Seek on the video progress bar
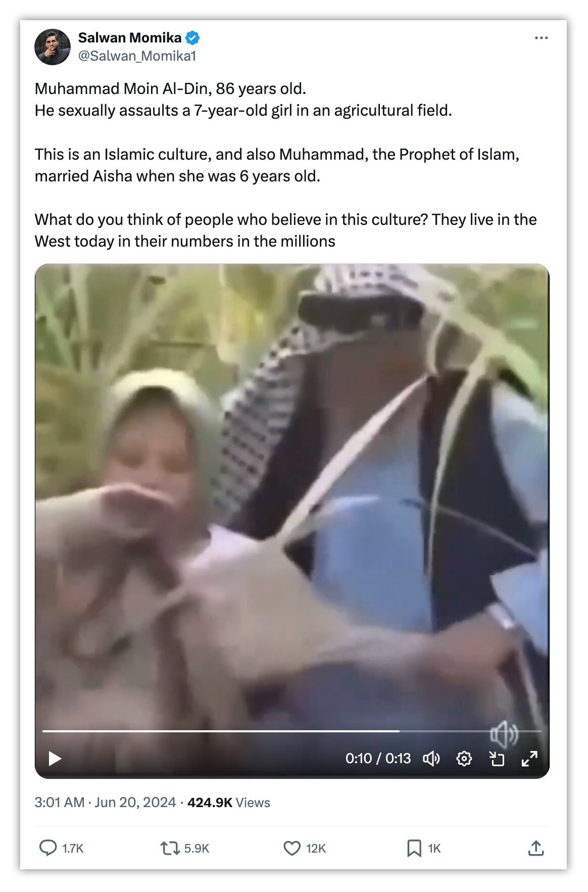The width and height of the screenshot is (588, 892). point(292,731)
